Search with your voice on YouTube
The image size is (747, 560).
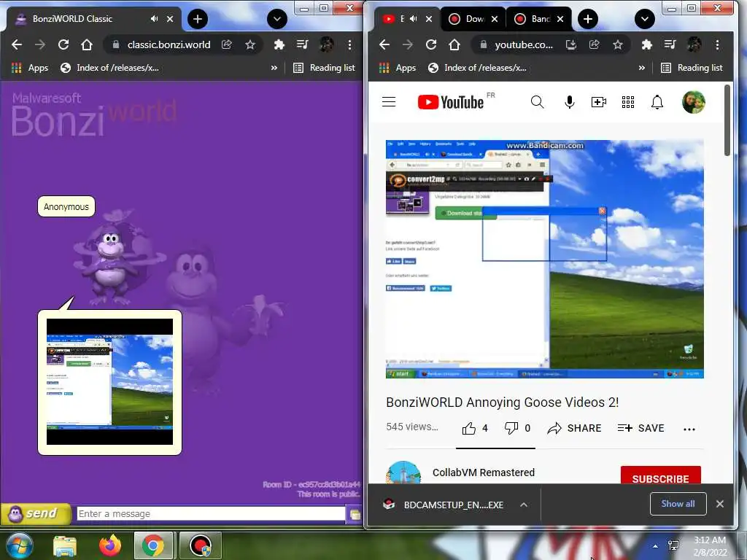569,102
